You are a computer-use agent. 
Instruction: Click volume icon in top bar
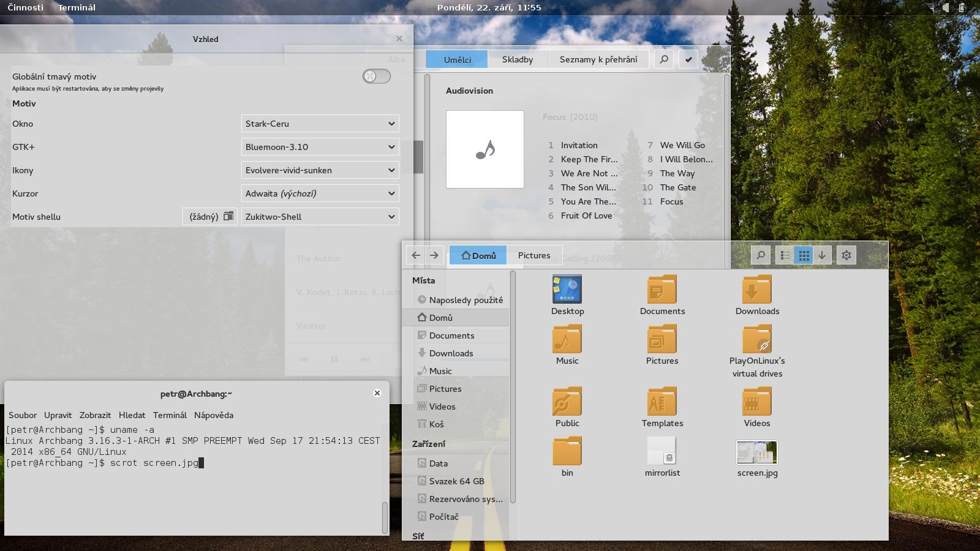coord(945,7)
